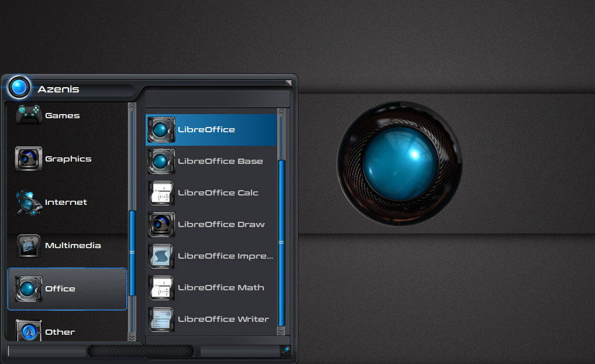This screenshot has width=595, height=364.
Task: Select the Graphics category icon
Action: point(28,159)
